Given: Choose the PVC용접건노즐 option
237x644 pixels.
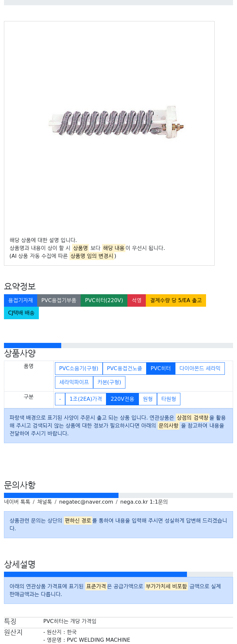Looking at the screenshot, I should click(124, 369).
